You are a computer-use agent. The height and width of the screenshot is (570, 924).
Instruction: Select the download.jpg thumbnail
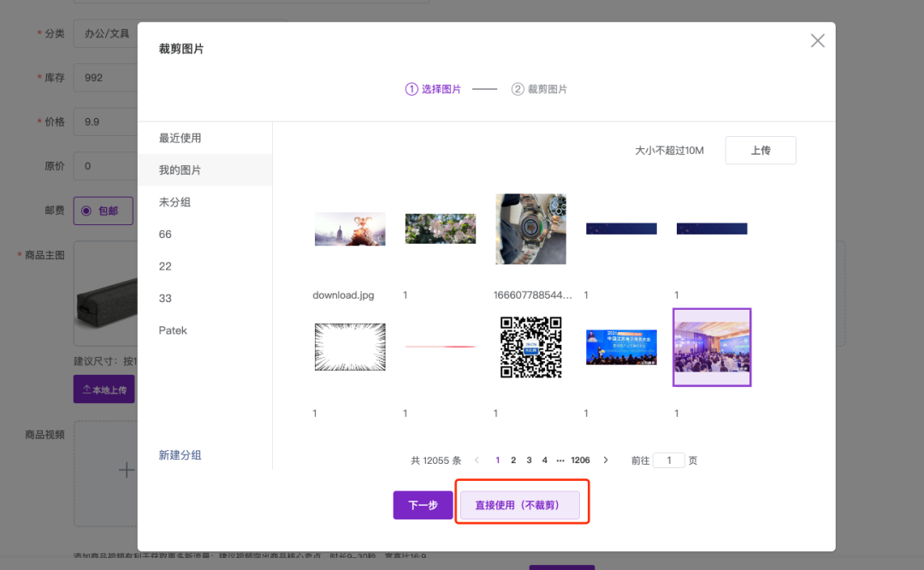click(x=350, y=229)
